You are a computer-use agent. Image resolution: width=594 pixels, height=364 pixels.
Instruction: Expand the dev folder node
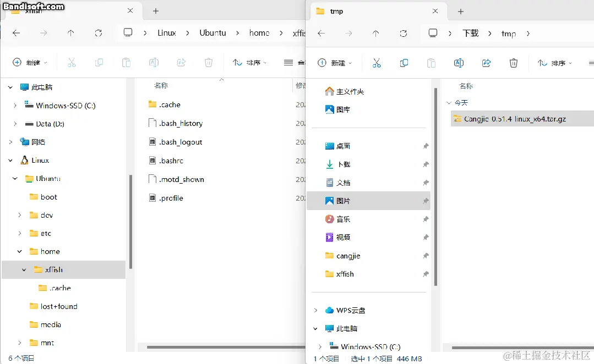(x=20, y=216)
